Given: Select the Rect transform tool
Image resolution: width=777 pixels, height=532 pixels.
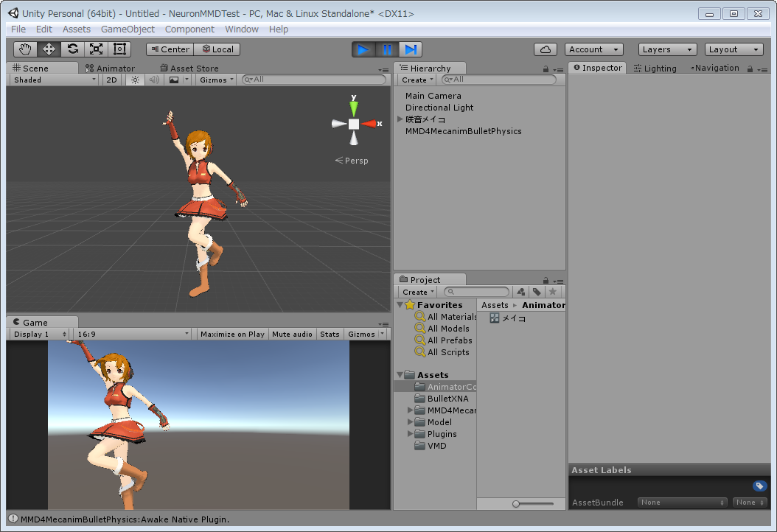Looking at the screenshot, I should [119, 48].
